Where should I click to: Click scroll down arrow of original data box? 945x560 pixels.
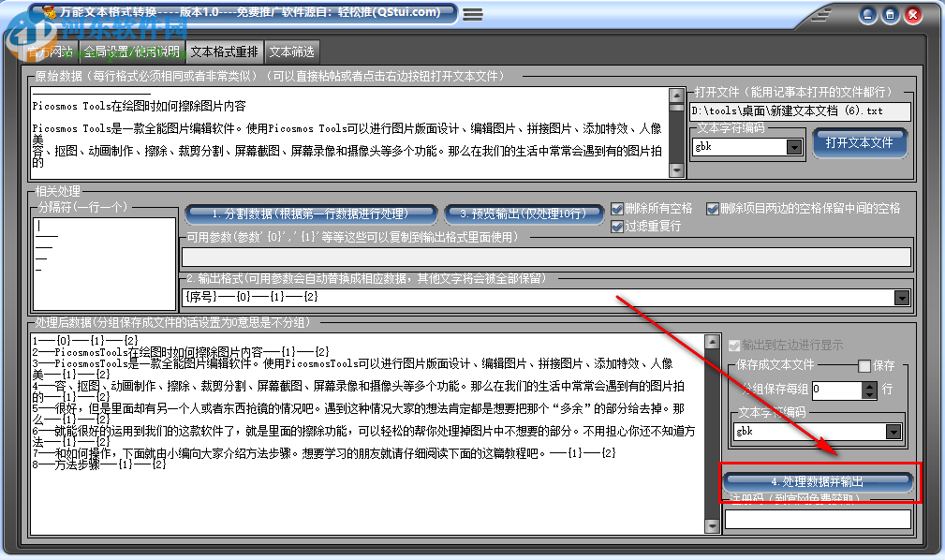[677, 170]
